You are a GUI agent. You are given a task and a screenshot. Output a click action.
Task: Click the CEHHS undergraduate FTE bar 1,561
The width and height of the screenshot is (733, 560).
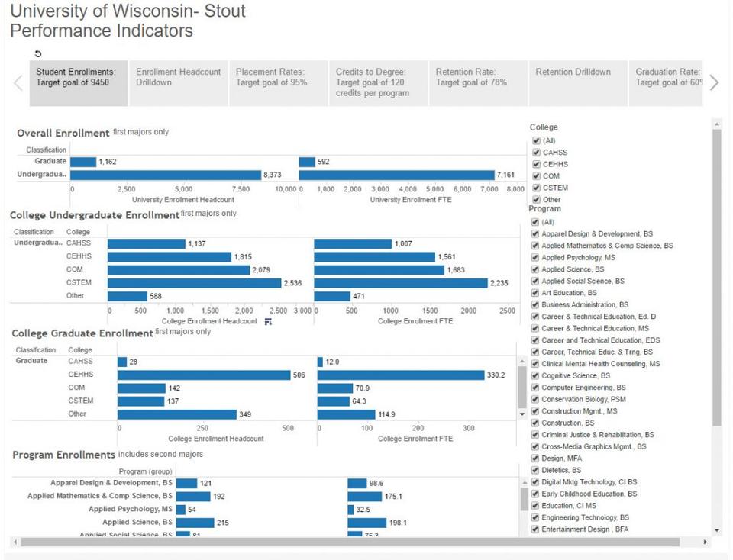coord(374,257)
